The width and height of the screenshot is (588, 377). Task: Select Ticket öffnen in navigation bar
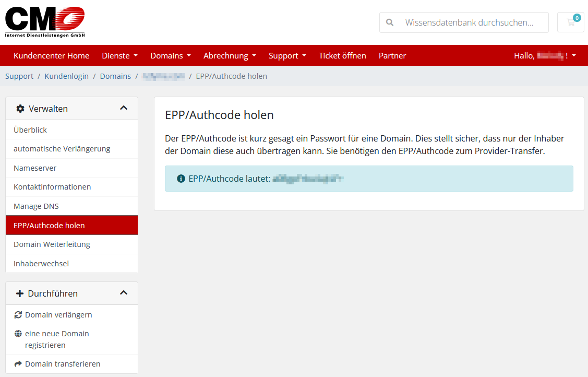coord(342,55)
